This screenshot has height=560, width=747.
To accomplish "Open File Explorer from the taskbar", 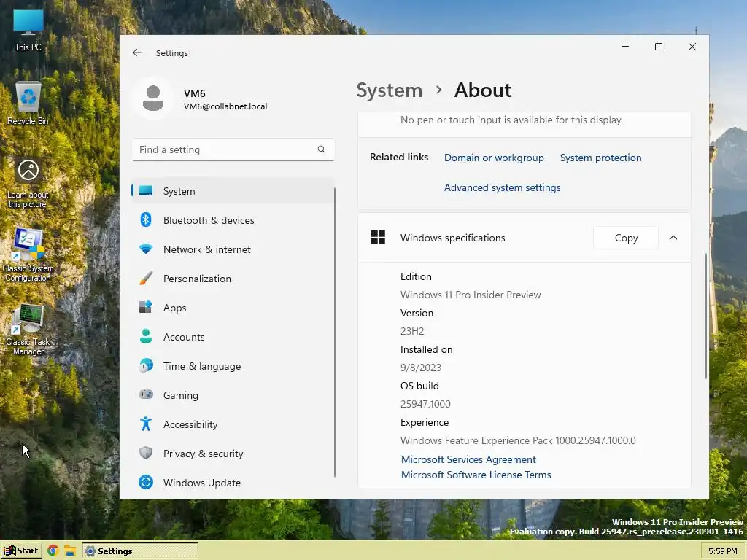I will coord(70,551).
